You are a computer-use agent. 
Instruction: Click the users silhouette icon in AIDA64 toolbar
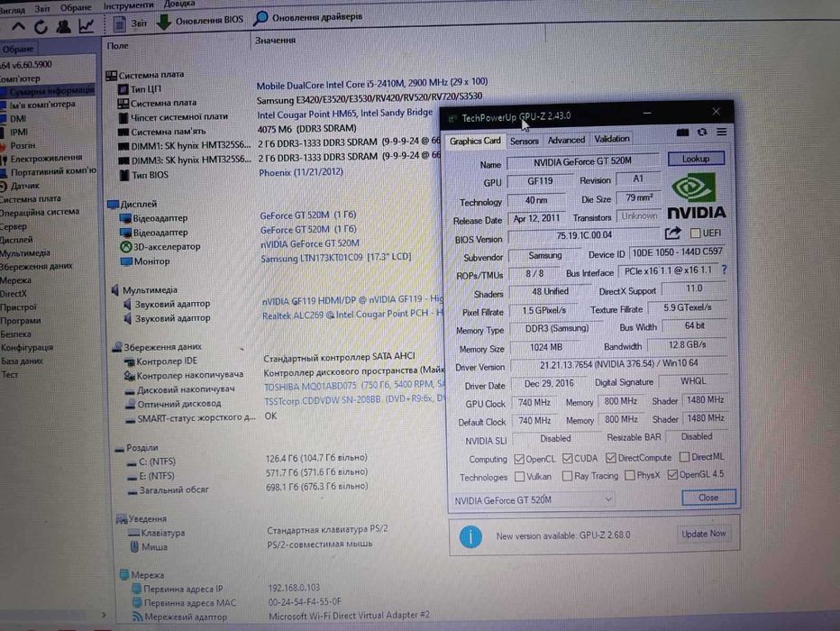pos(63,26)
